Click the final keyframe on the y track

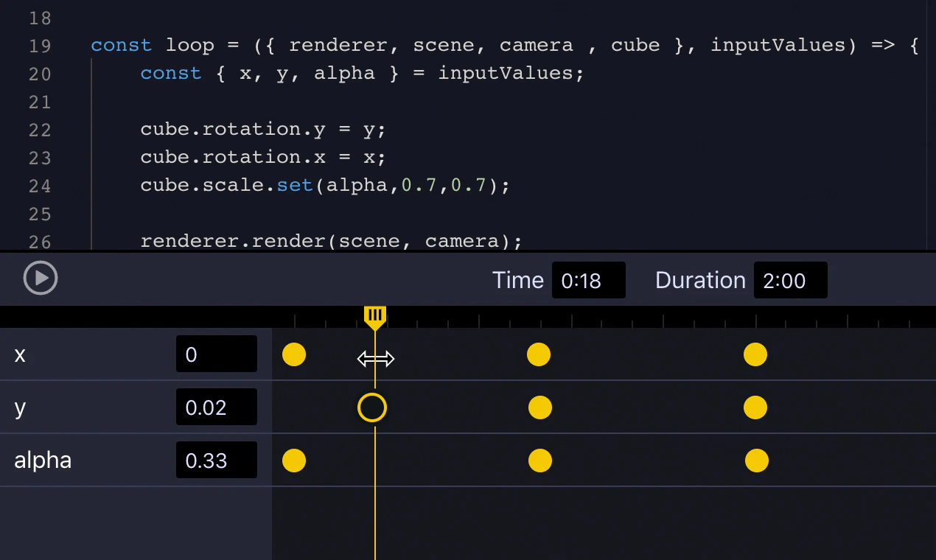[x=755, y=407]
